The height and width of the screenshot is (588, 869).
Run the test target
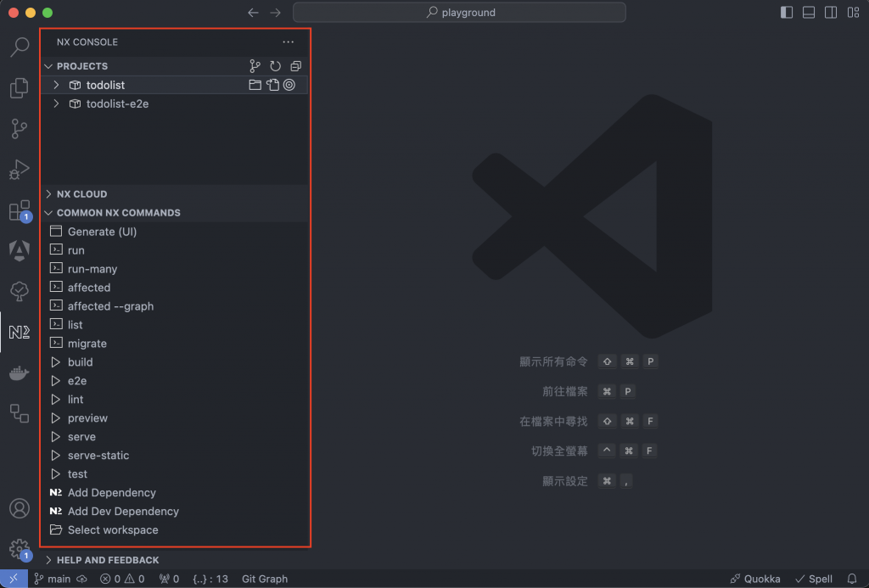click(175, 473)
